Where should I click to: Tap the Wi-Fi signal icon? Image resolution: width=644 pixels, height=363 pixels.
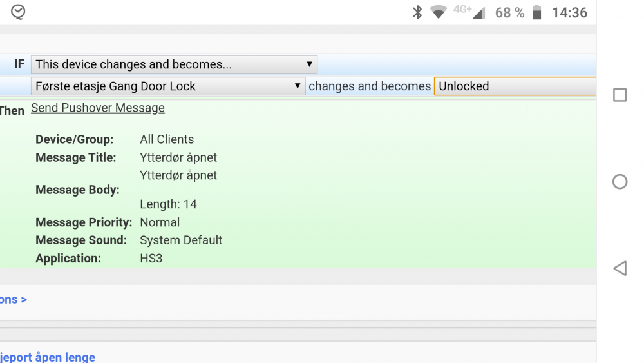click(439, 12)
